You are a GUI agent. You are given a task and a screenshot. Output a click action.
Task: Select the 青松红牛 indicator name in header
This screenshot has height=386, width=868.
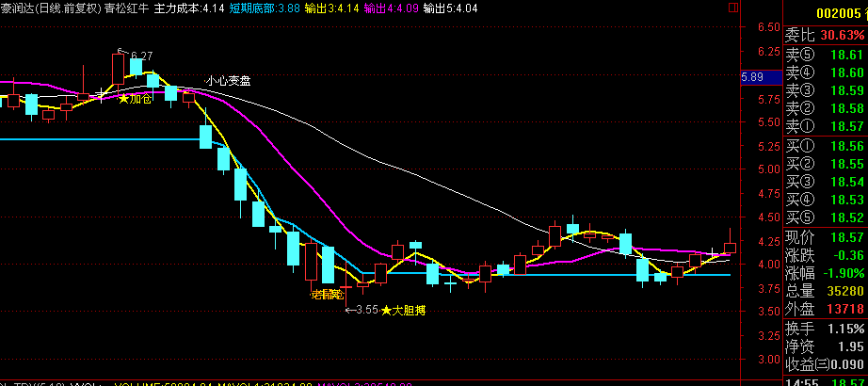[x=126, y=8]
